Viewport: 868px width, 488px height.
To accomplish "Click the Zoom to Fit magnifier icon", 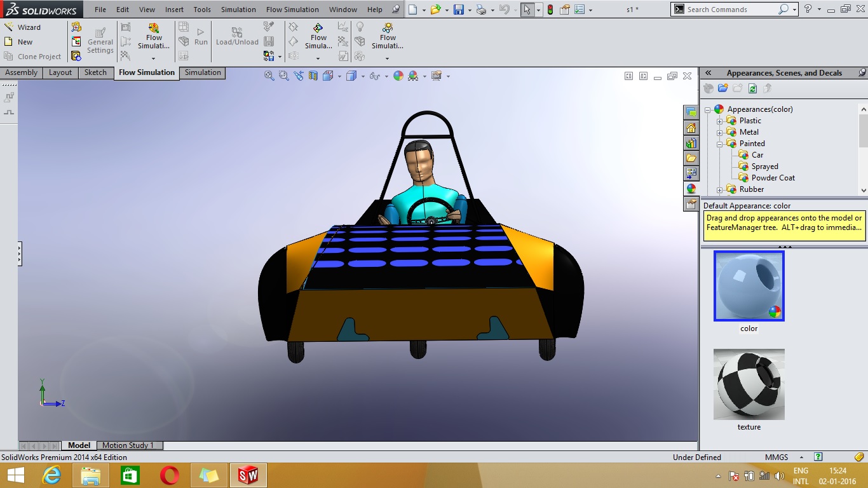I will (269, 76).
